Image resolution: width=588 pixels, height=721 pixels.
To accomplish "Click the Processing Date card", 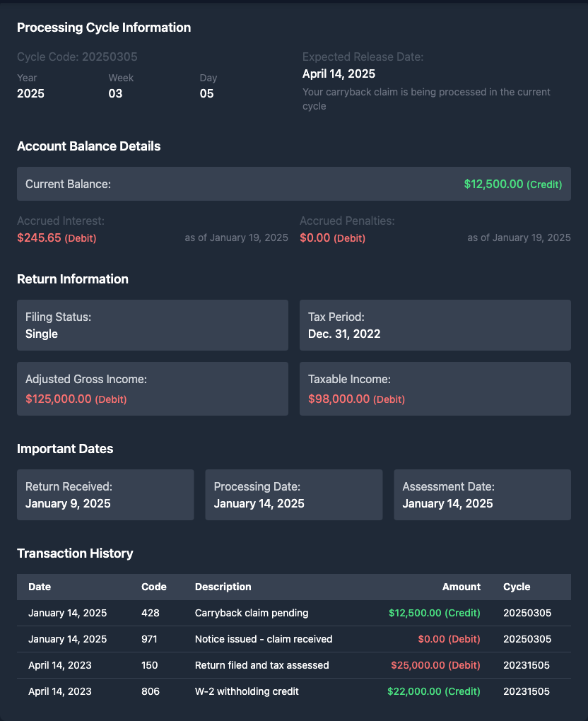I will point(293,495).
